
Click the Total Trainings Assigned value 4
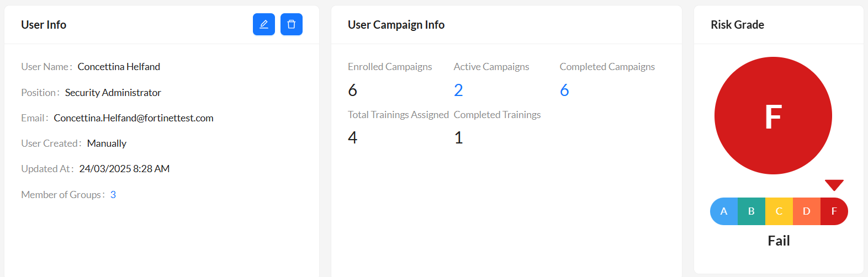[x=353, y=137]
